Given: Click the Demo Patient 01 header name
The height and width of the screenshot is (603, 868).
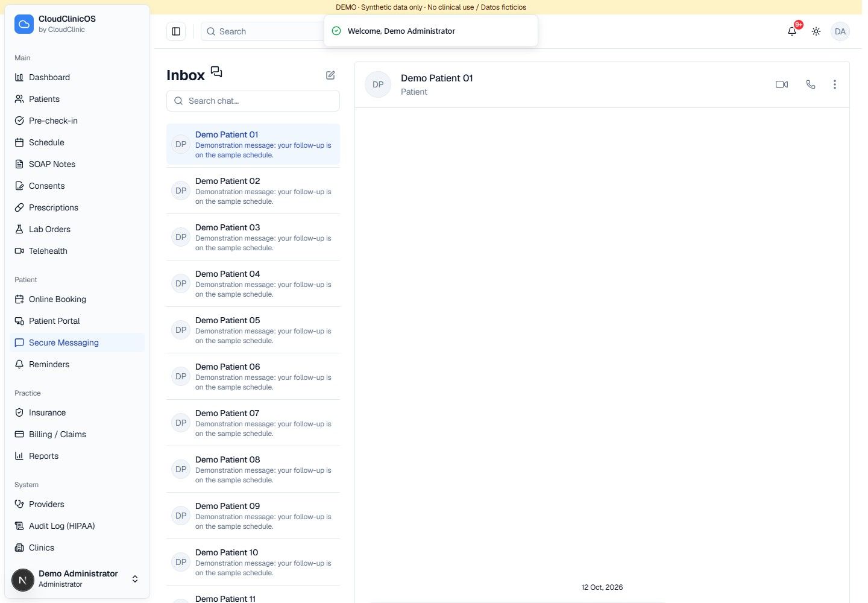Looking at the screenshot, I should coord(437,78).
